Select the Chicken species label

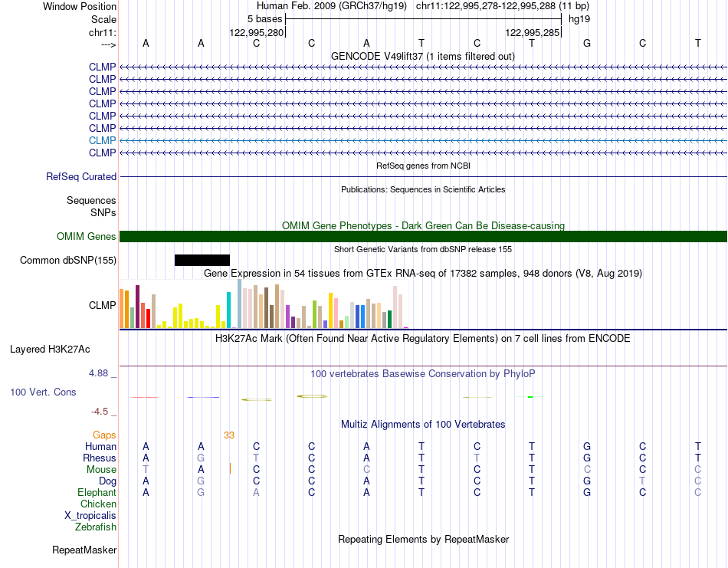click(98, 504)
